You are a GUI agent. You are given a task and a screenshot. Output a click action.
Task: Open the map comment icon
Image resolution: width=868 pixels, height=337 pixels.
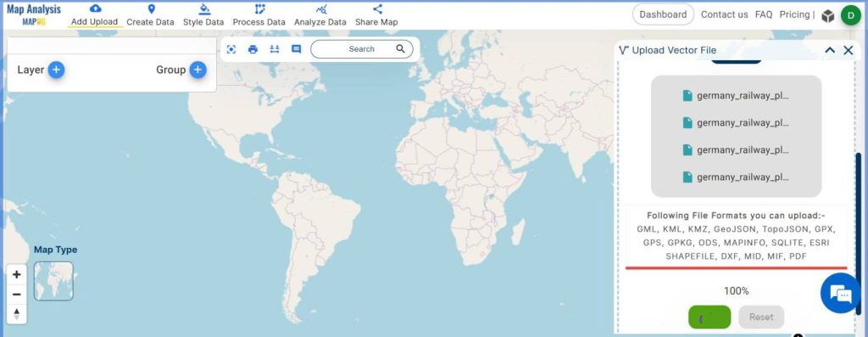point(296,49)
